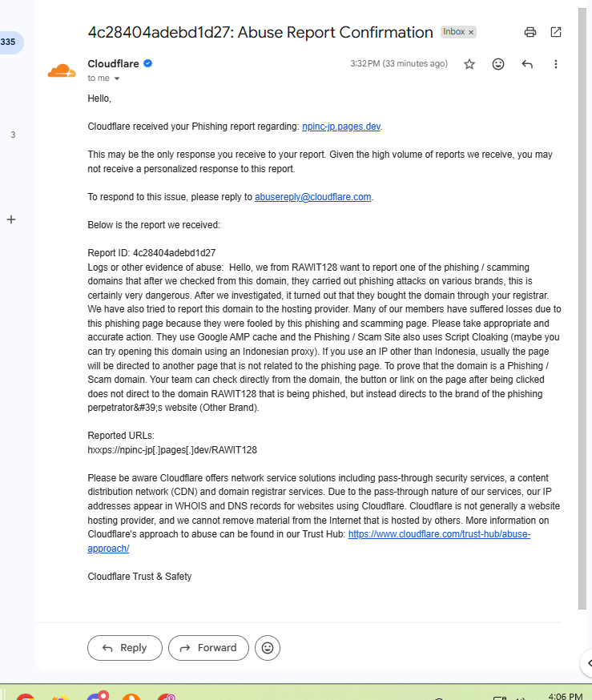Screen dimensions: 592x700
Task: Click the abusereply@cloudflare.com email link
Action: coord(312,197)
